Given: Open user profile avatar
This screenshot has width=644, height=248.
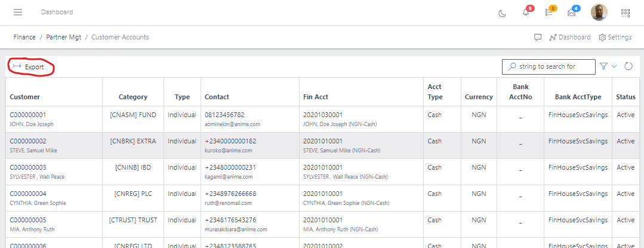Looking at the screenshot, I should coord(599,13).
